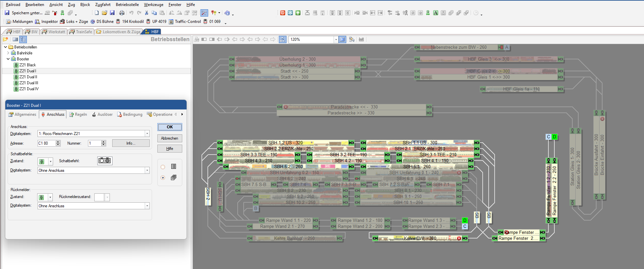Viewport: 644px width, 269px height.
Task: Click the green up-arrow start icon
Action: (x=298, y=13)
